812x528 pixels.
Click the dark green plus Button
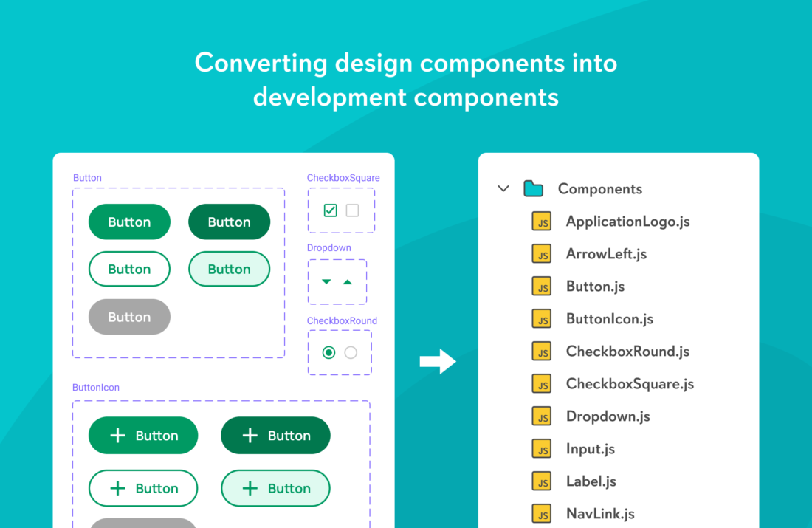275,435
